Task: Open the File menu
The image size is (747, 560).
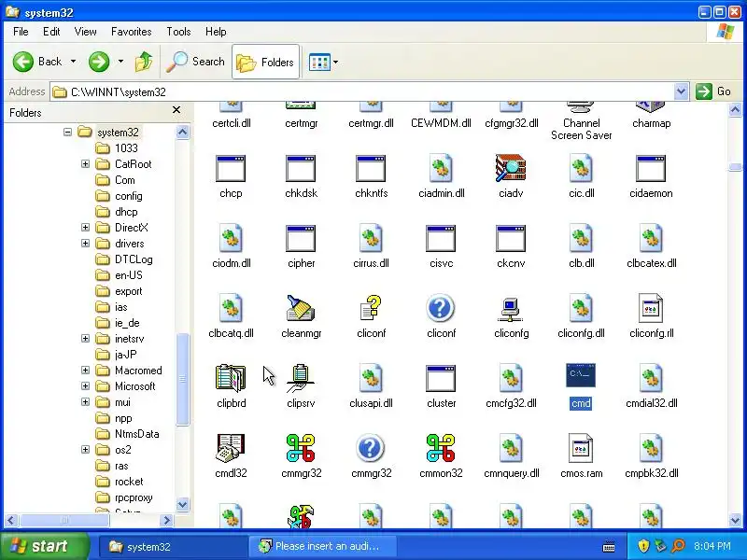Action: (x=21, y=32)
